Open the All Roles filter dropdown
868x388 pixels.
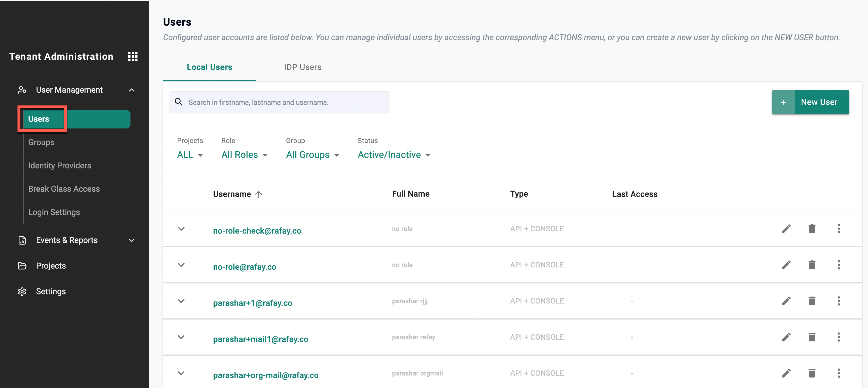coord(244,155)
